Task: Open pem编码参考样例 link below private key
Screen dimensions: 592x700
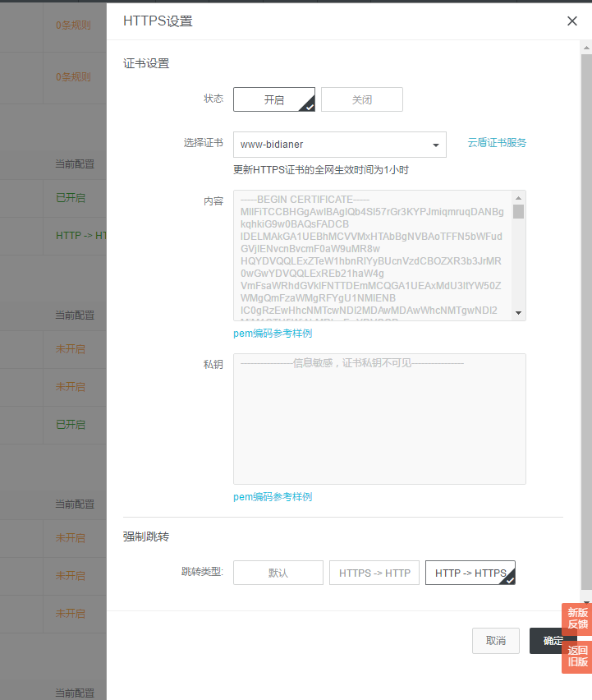Action: coord(273,497)
